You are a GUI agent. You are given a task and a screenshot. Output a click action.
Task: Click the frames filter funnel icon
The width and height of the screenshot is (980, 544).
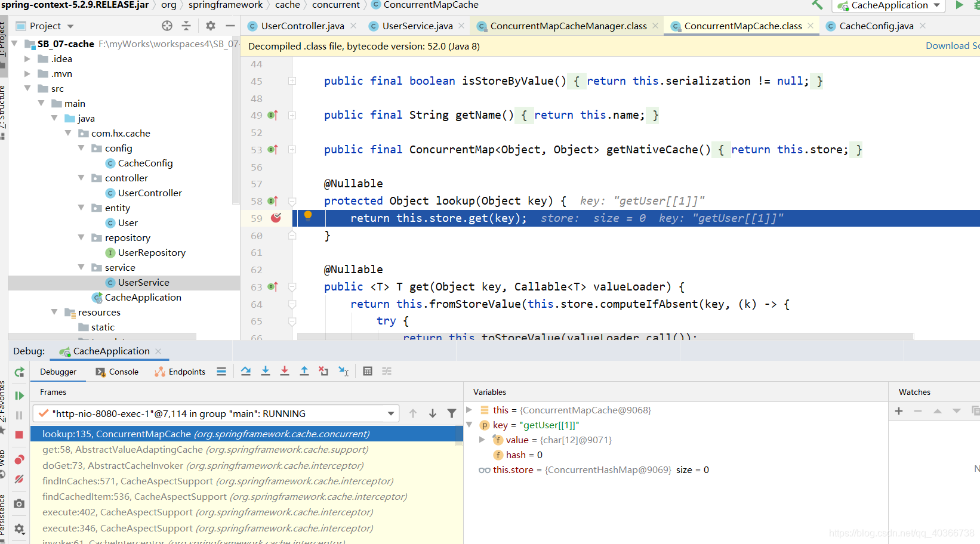pos(452,413)
